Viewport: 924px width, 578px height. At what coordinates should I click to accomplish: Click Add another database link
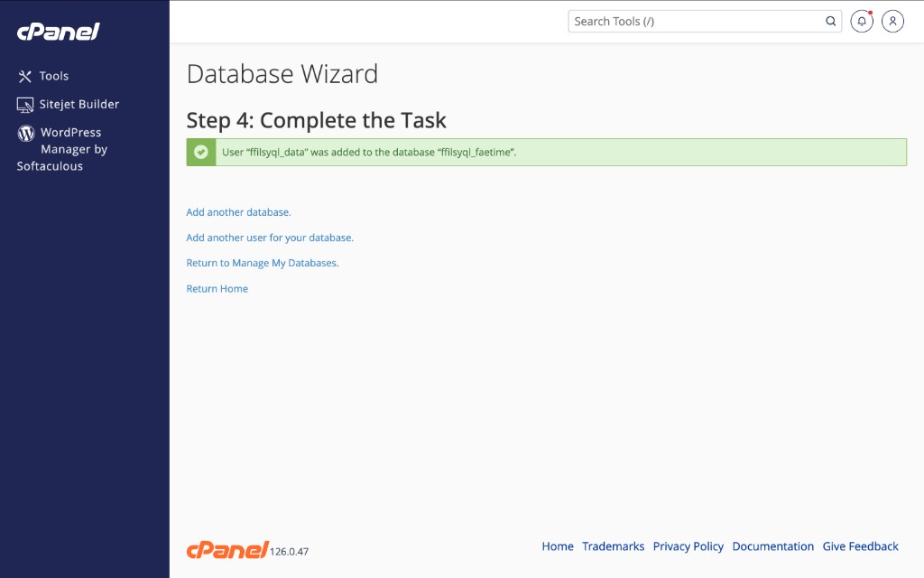tap(238, 212)
